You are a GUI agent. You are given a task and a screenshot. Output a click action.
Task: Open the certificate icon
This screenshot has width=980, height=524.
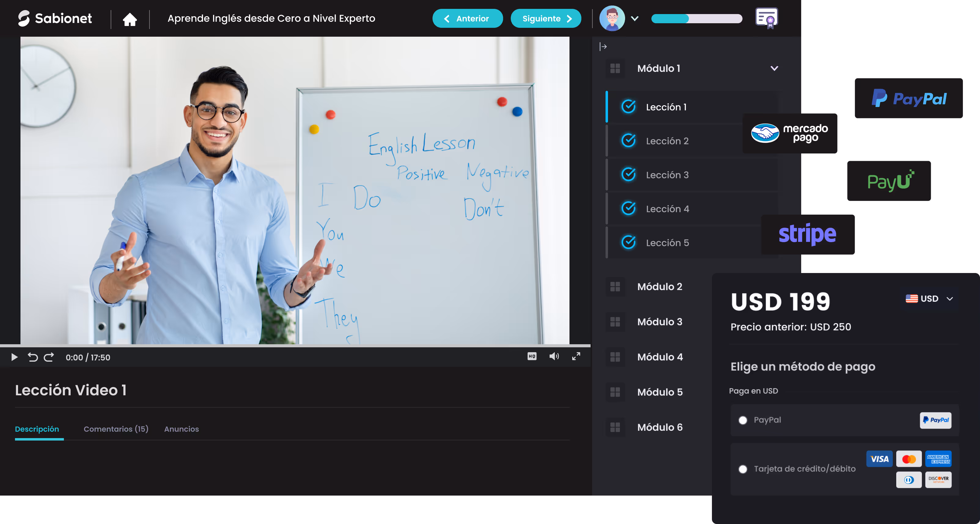[766, 18]
